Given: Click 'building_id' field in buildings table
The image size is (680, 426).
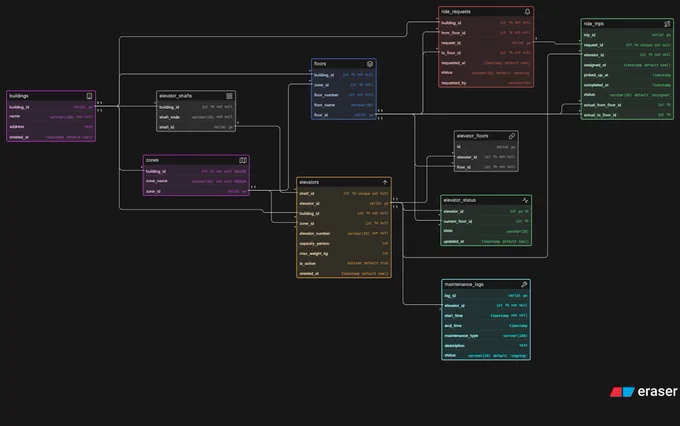Looking at the screenshot, I should [x=51, y=107].
